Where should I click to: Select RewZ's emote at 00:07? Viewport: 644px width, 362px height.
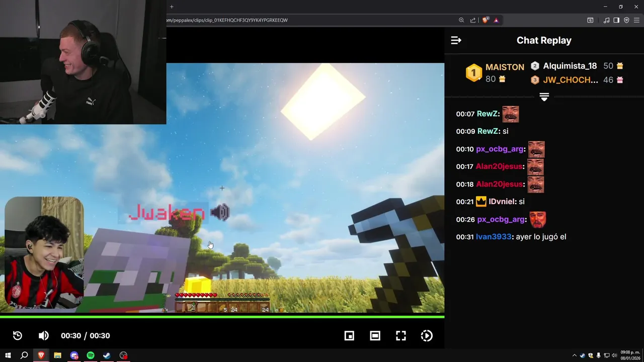511,114
